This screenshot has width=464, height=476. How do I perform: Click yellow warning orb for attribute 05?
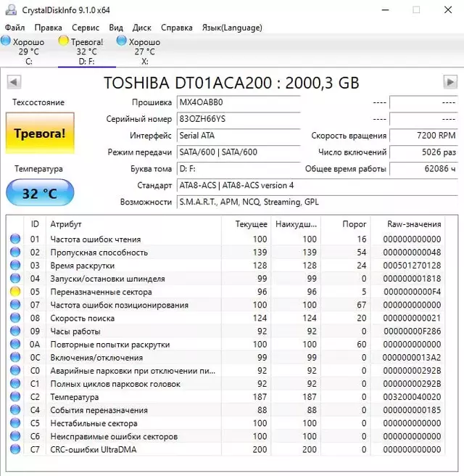pos(15,292)
